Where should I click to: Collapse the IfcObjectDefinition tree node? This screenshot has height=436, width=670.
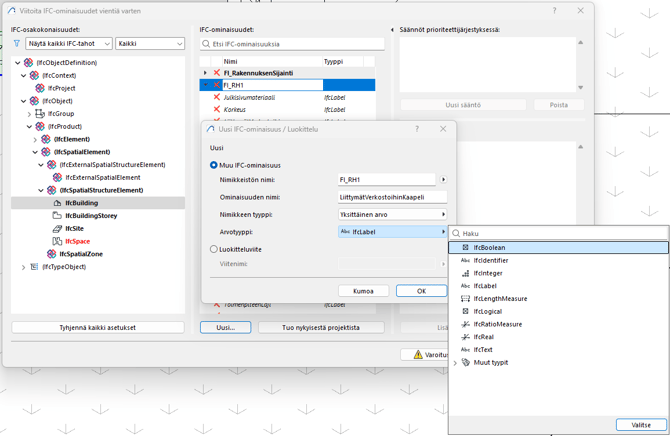coord(19,63)
